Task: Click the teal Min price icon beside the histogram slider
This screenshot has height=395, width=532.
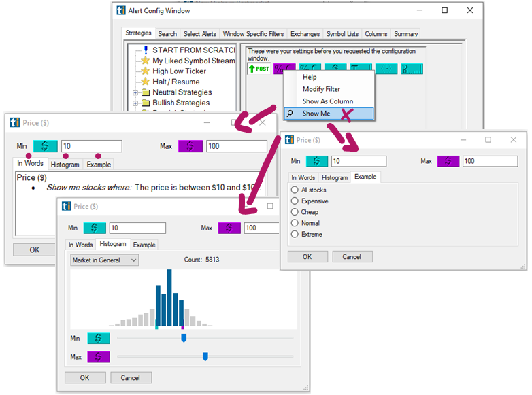Action: click(99, 338)
